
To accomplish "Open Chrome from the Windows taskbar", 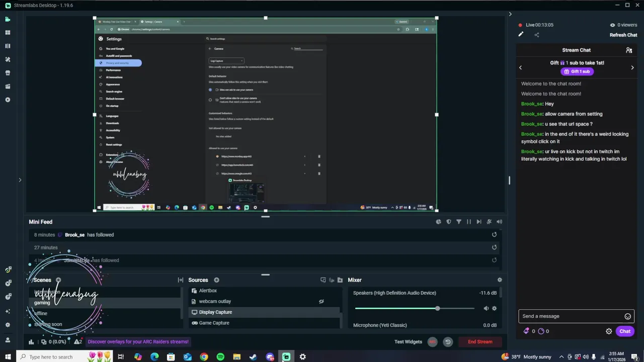I will pyautogui.click(x=204, y=357).
